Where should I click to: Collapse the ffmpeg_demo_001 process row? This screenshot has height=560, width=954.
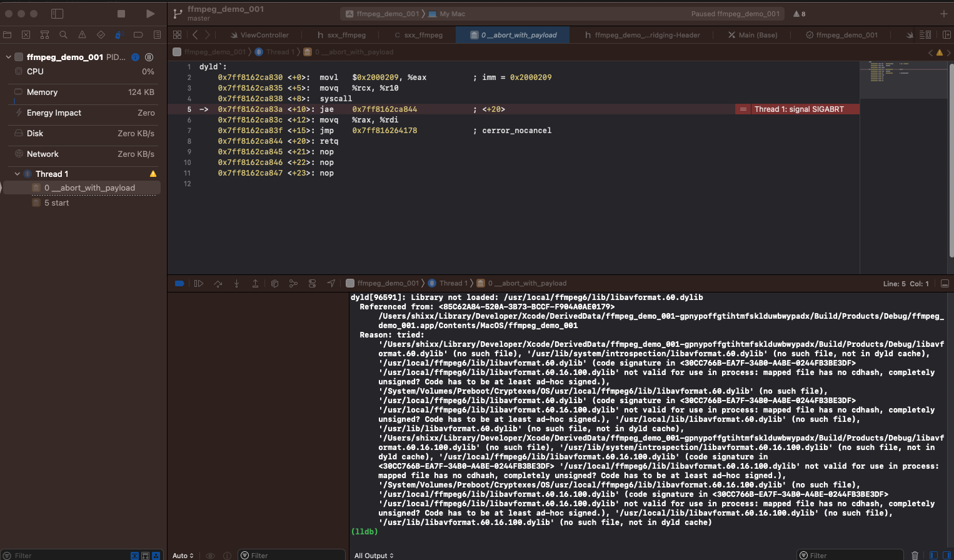pos(9,57)
